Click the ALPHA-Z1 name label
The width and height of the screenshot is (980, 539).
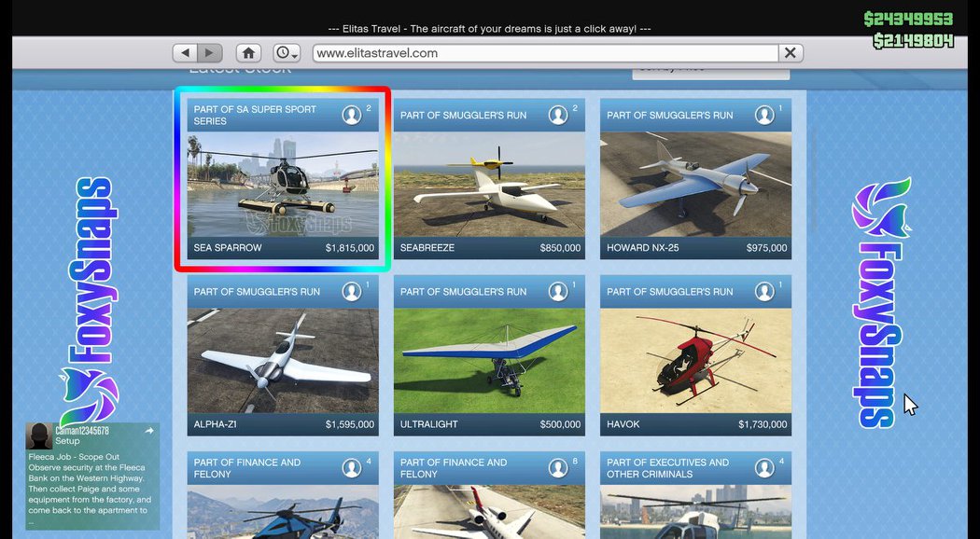tap(215, 424)
